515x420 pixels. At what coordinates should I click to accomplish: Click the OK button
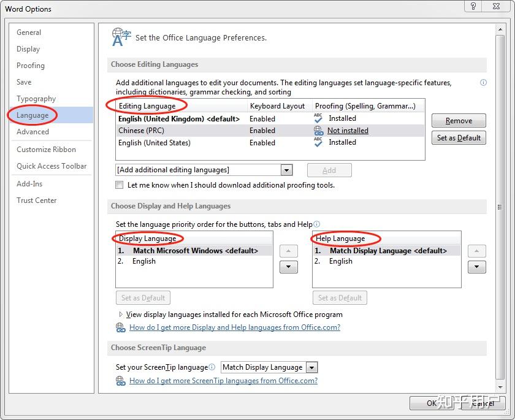432,403
